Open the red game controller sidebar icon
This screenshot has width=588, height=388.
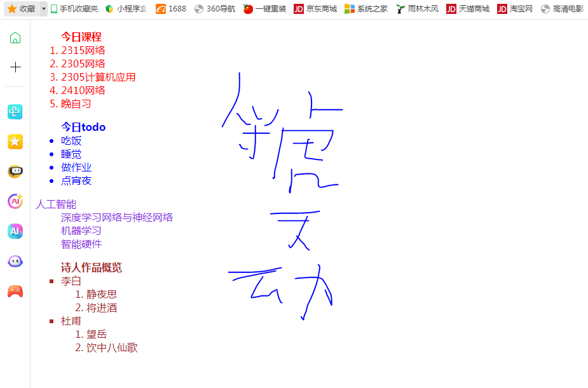15,291
